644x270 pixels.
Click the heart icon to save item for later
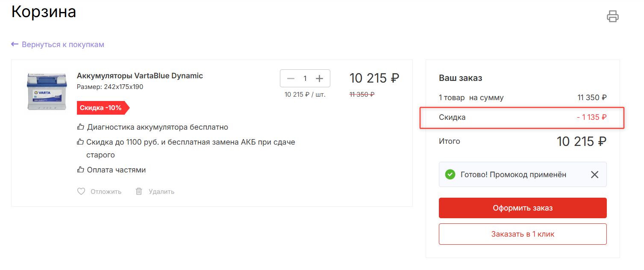[x=81, y=191]
